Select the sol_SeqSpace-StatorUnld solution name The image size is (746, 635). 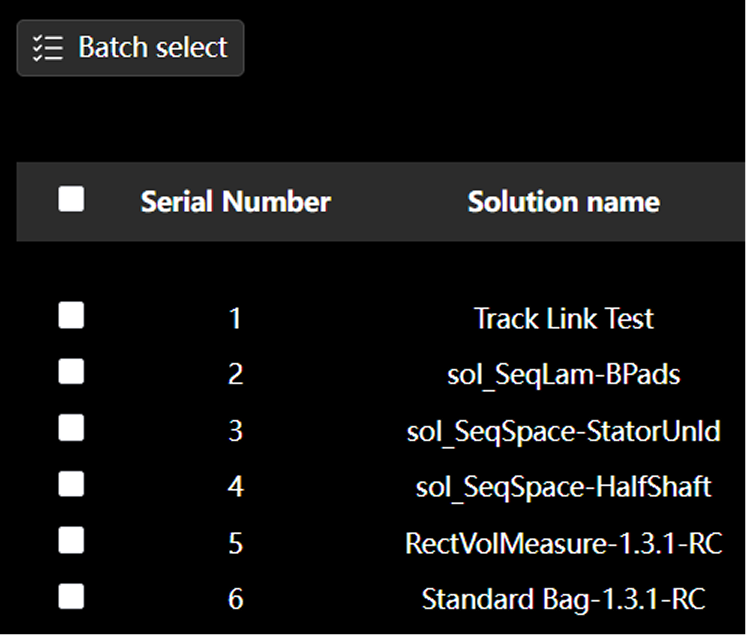click(563, 431)
